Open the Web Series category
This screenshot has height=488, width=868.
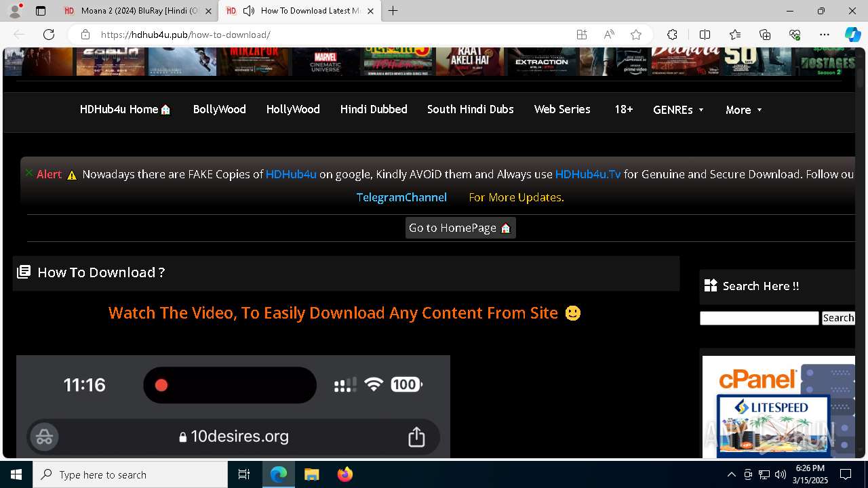[562, 109]
